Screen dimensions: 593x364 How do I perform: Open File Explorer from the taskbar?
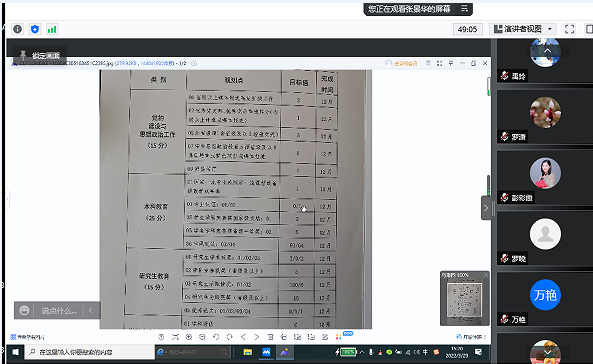(248, 352)
